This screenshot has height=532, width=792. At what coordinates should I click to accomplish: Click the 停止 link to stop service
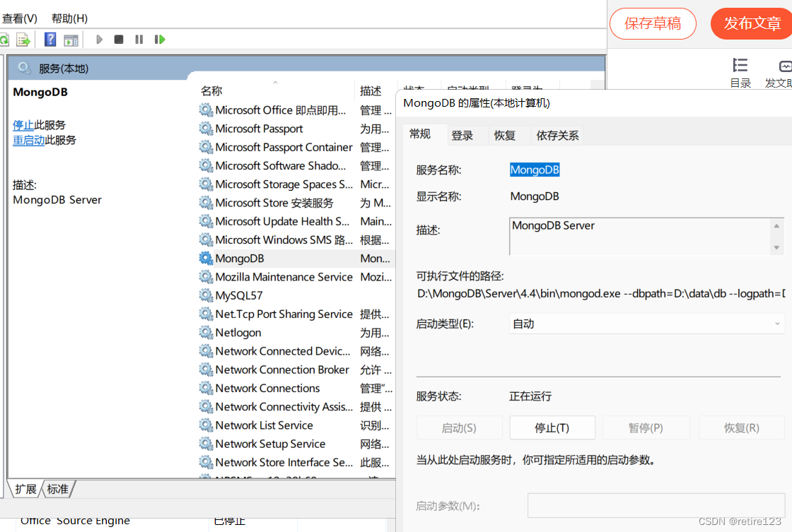[x=23, y=125]
